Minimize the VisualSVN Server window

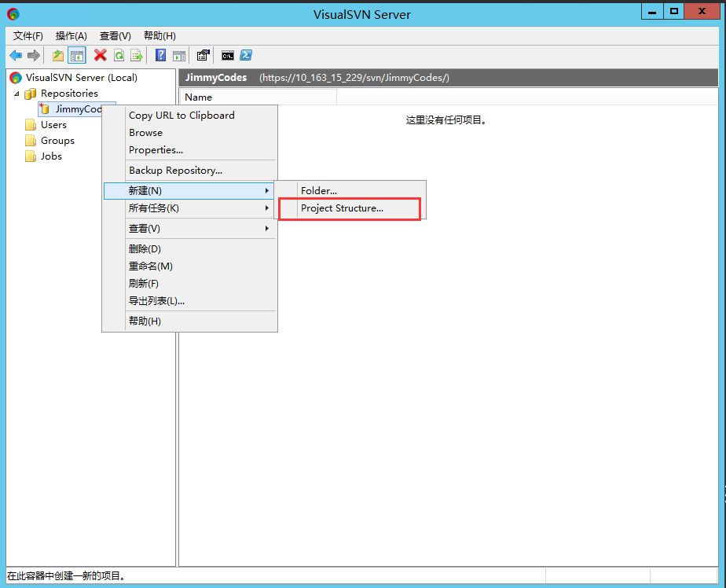pos(652,12)
